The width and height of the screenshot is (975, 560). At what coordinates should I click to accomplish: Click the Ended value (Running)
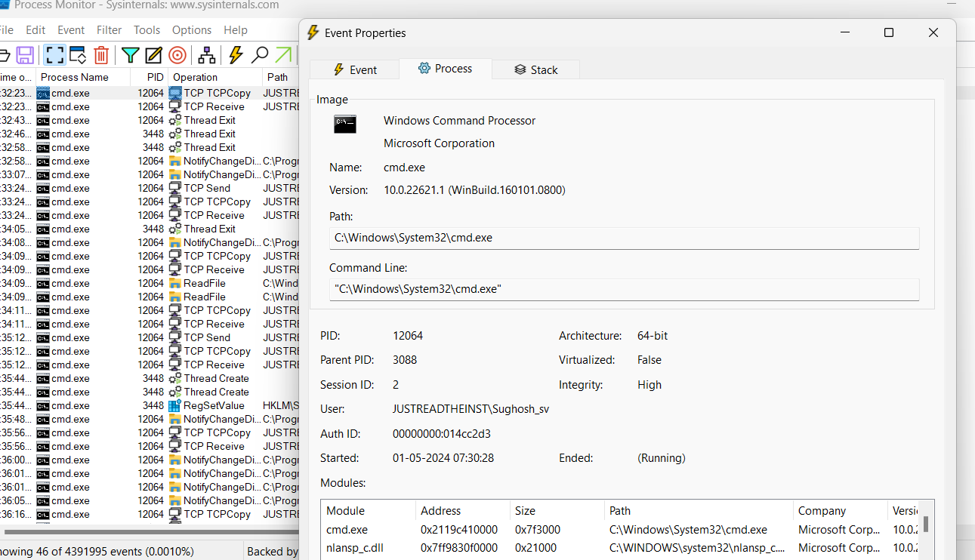click(662, 457)
